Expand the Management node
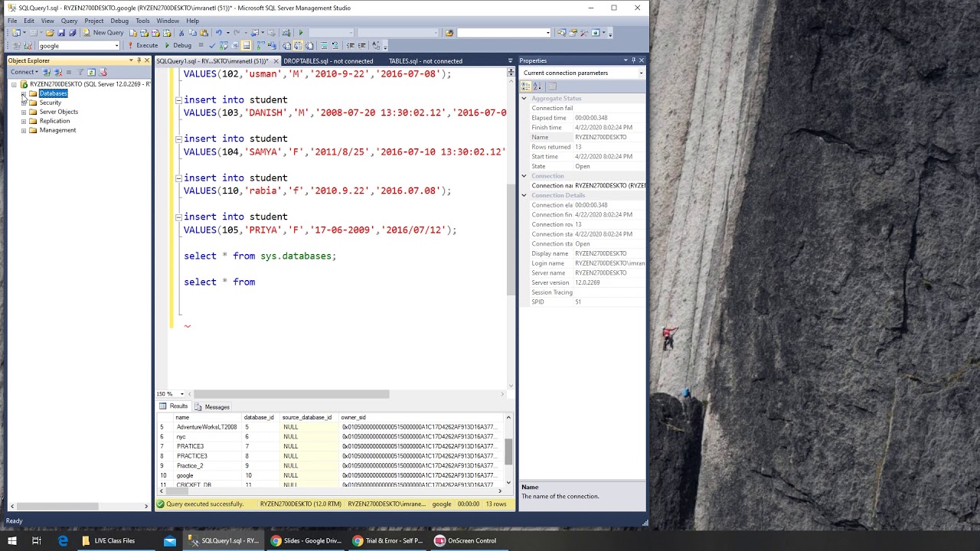This screenshot has width=980, height=551. [24, 130]
